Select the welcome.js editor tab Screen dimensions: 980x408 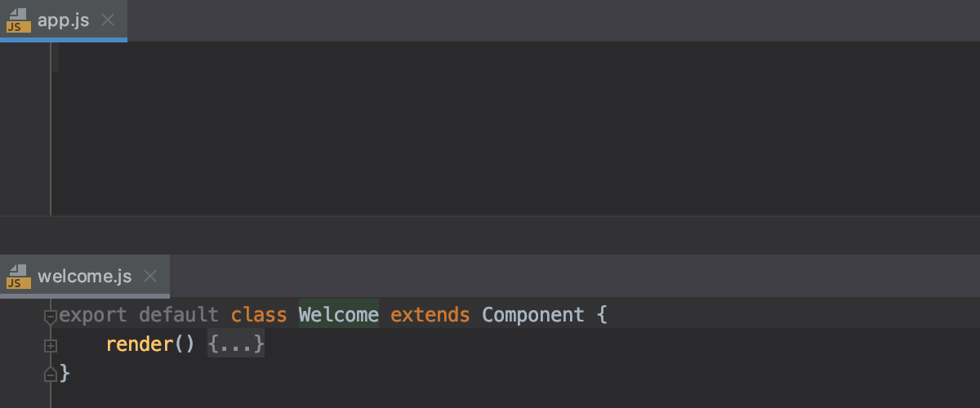[84, 276]
